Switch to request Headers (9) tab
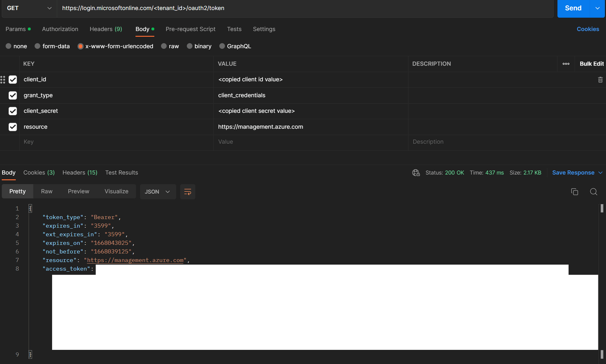The width and height of the screenshot is (606, 364). 106,29
